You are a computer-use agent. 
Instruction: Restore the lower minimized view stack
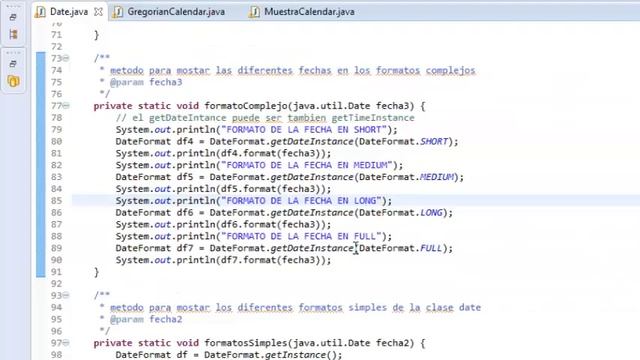point(13,64)
